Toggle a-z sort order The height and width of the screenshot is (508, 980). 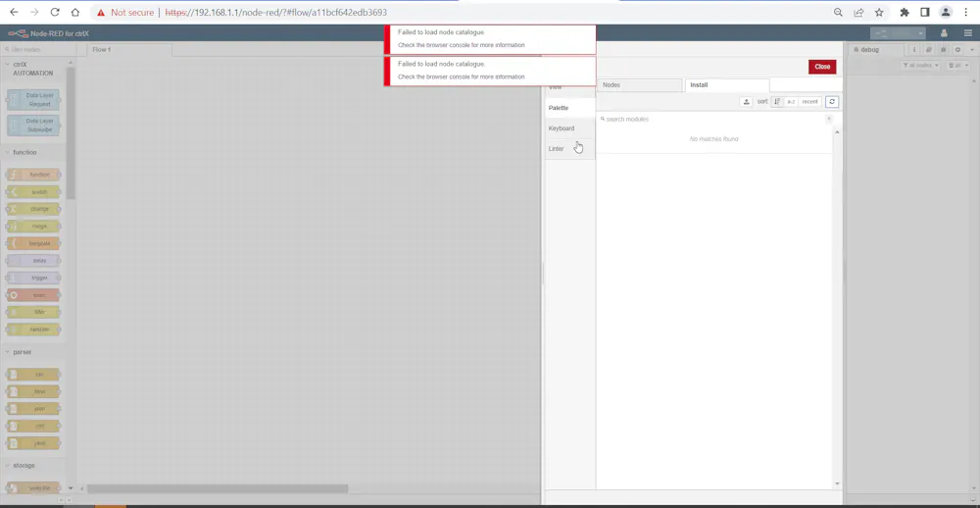coord(791,101)
